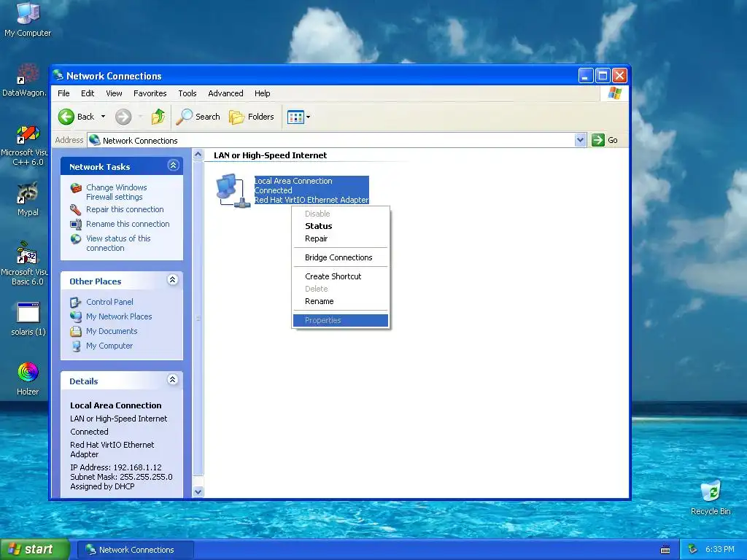The image size is (747, 560).
Task: Go up one folder level
Action: [x=158, y=117]
